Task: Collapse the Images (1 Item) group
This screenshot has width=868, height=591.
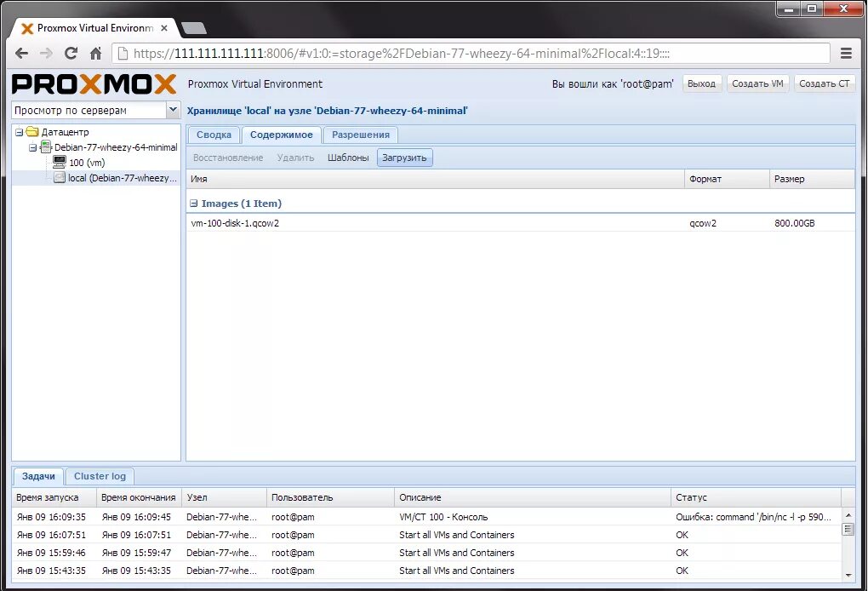Action: [194, 204]
